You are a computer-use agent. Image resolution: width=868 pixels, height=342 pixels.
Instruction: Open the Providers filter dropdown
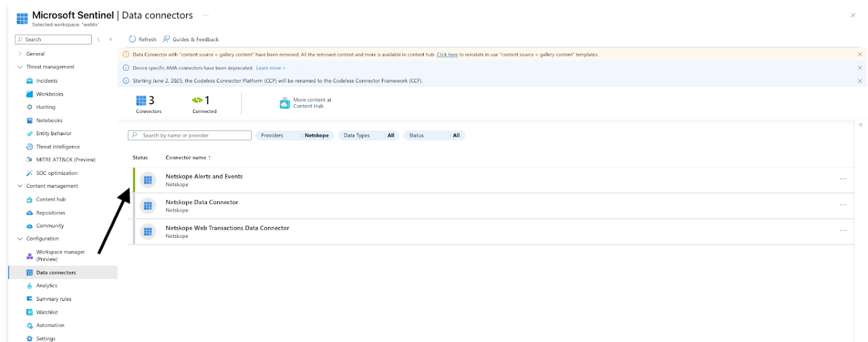pos(295,136)
